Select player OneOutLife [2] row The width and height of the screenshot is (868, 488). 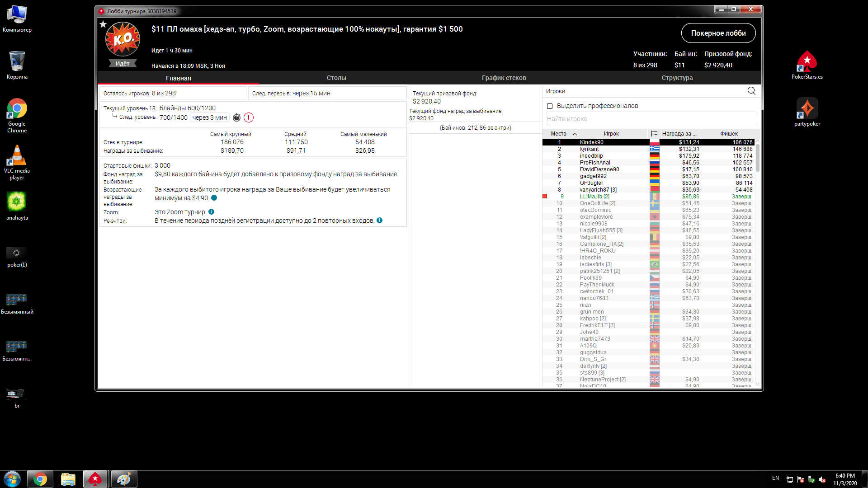coord(649,203)
